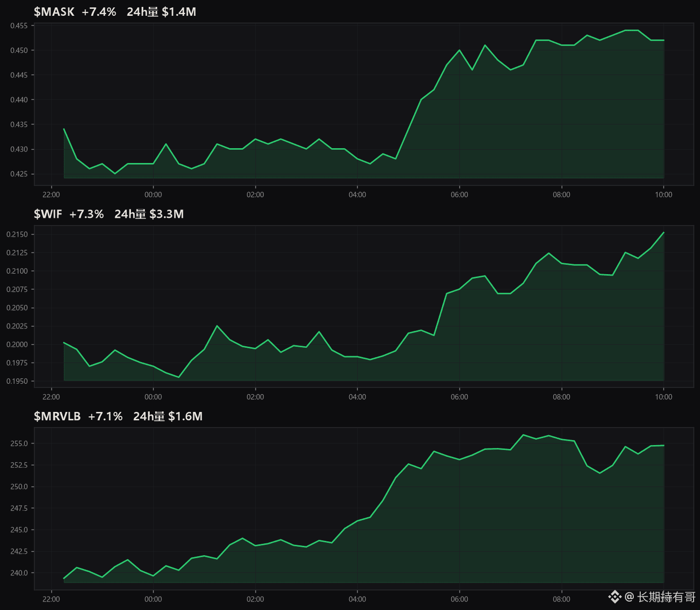Click the 0.1950 price axis label
Image resolution: width=700 pixels, height=610 pixels.
(17, 381)
